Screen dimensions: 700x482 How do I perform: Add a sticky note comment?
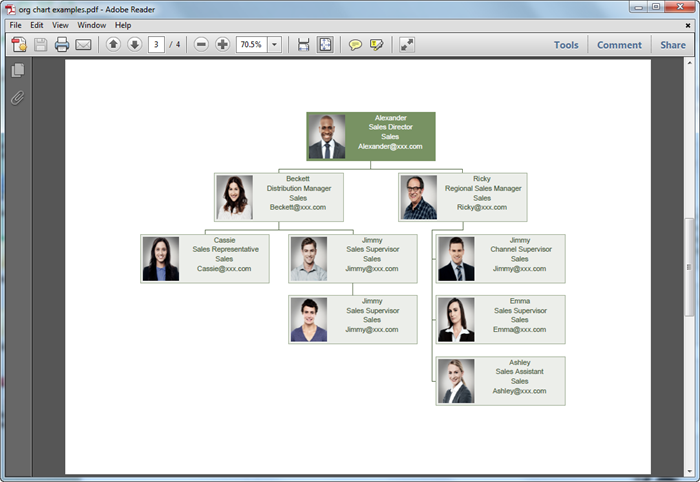tap(355, 45)
